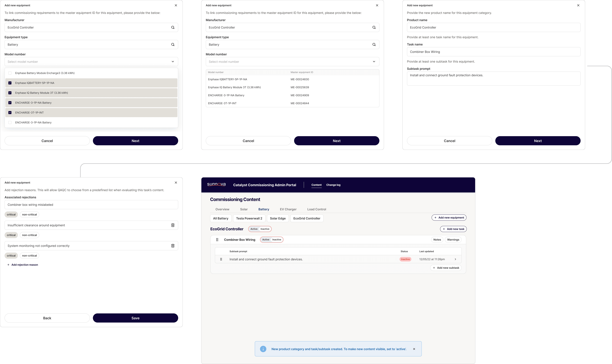Close the dialog with the Product name field
Image resolution: width=612 pixels, height=364 pixels.
click(x=578, y=5)
